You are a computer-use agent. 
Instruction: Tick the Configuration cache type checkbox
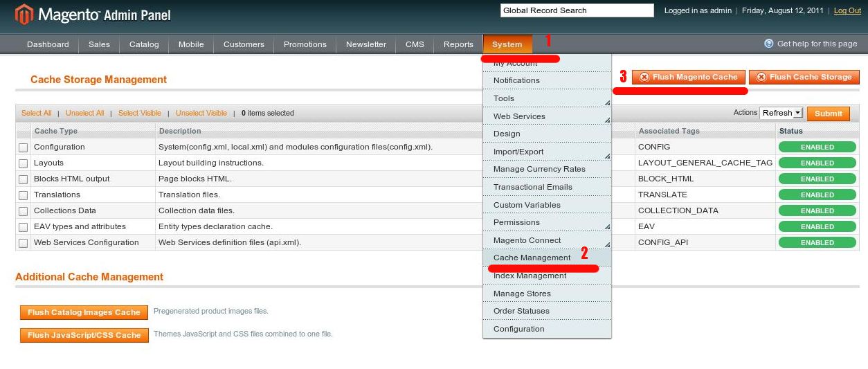click(24, 147)
